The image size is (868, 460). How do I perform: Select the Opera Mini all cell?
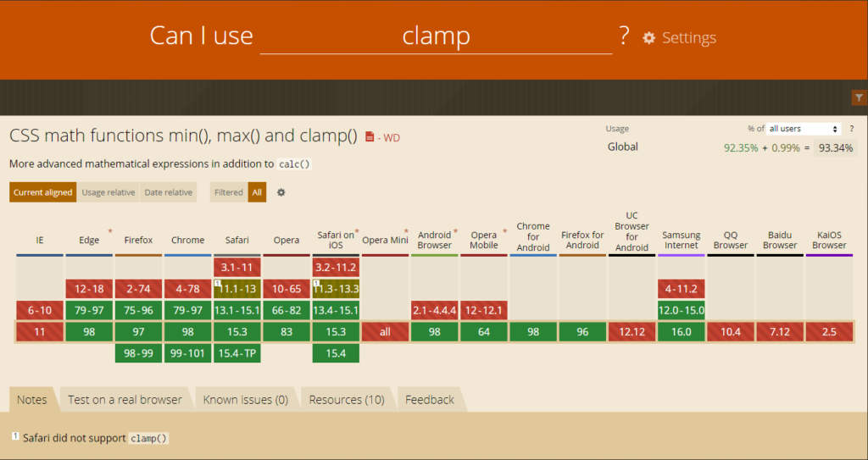click(x=386, y=331)
